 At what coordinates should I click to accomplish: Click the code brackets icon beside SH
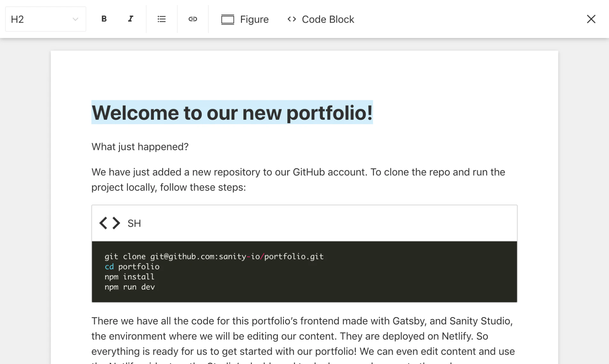110,223
